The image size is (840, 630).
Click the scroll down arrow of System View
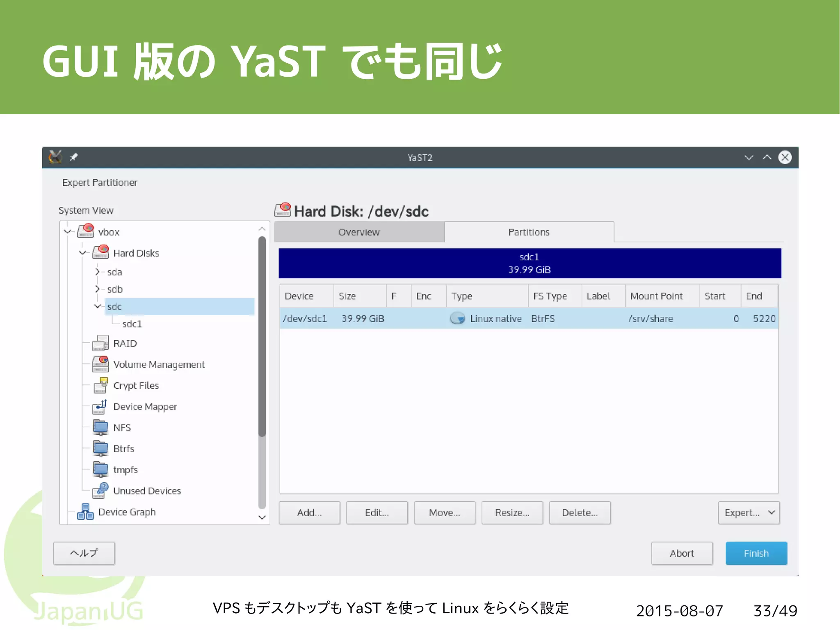[x=262, y=518]
